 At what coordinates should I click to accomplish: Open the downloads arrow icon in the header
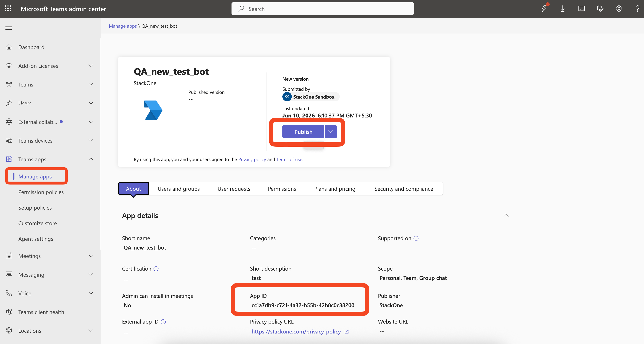click(562, 9)
